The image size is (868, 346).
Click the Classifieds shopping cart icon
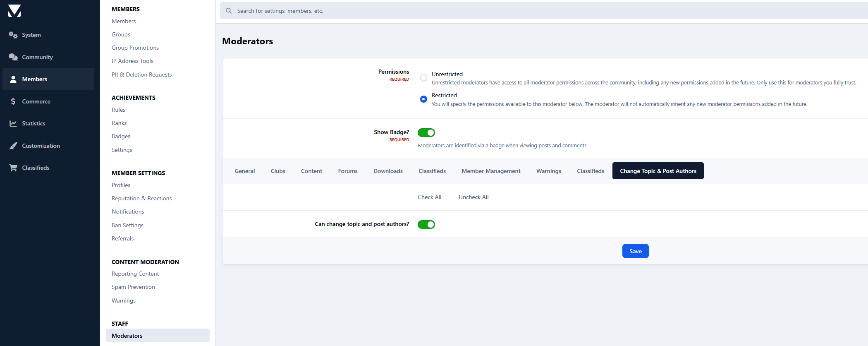13,168
